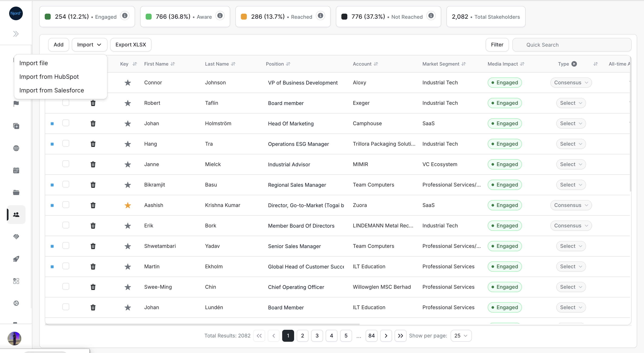Open the Filter button
This screenshot has height=353, width=644.
(497, 45)
